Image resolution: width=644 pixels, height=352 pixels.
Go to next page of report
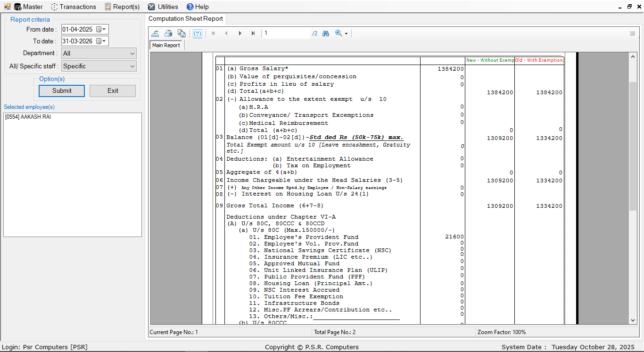240,33
